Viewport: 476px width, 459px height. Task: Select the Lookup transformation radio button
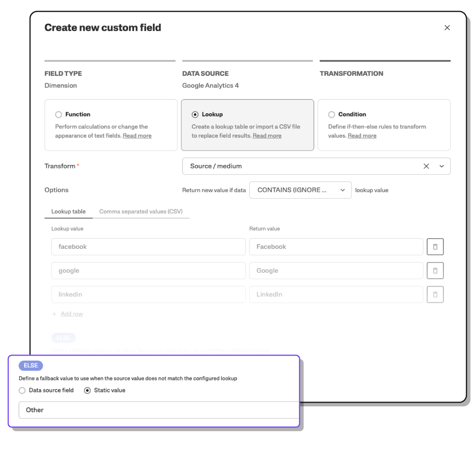195,115
